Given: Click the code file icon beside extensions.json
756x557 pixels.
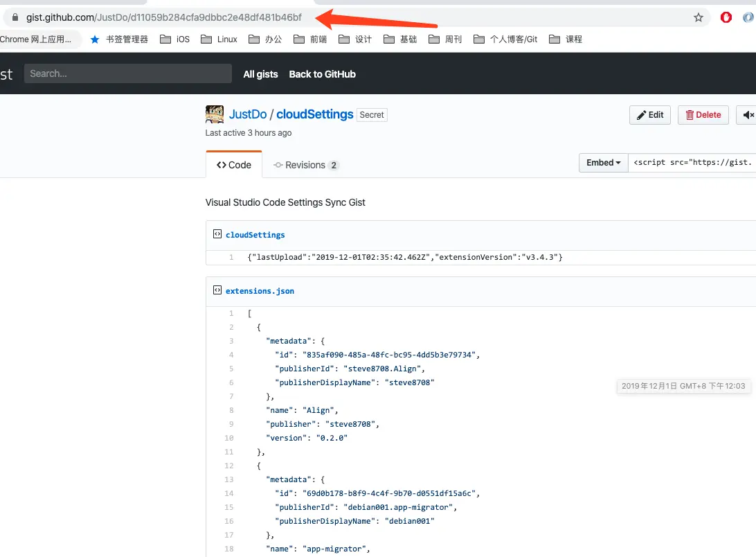Looking at the screenshot, I should (217, 290).
